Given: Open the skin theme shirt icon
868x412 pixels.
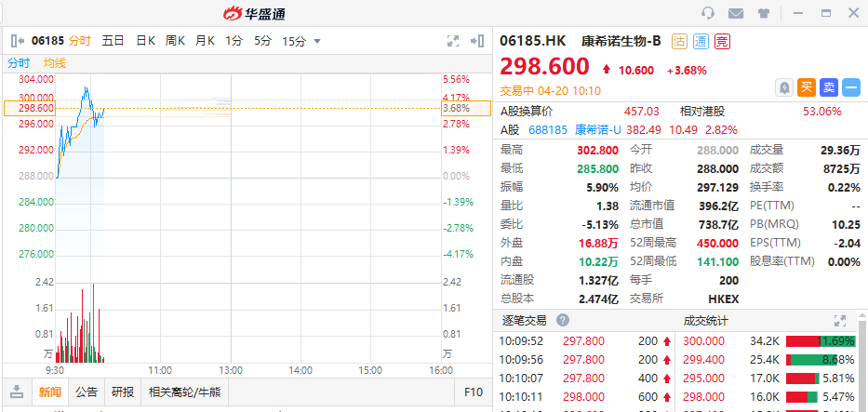Looking at the screenshot, I should coord(764,13).
